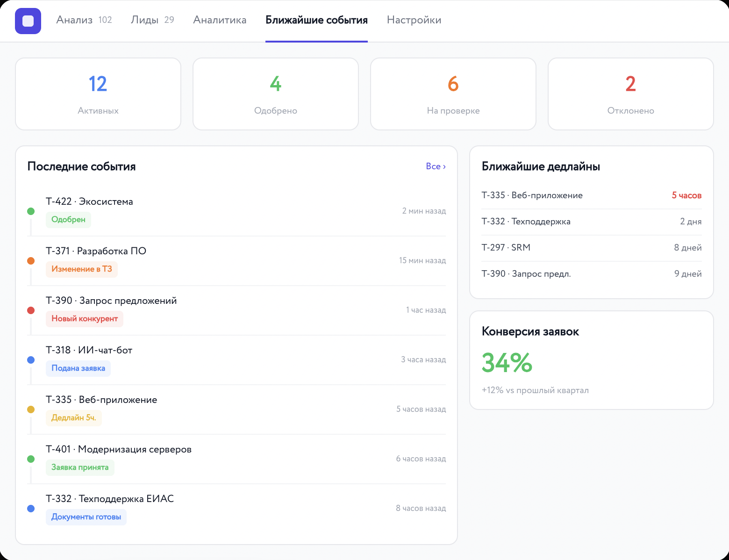
Task: Select the 6 На проверке summary card
Action: pos(453,94)
